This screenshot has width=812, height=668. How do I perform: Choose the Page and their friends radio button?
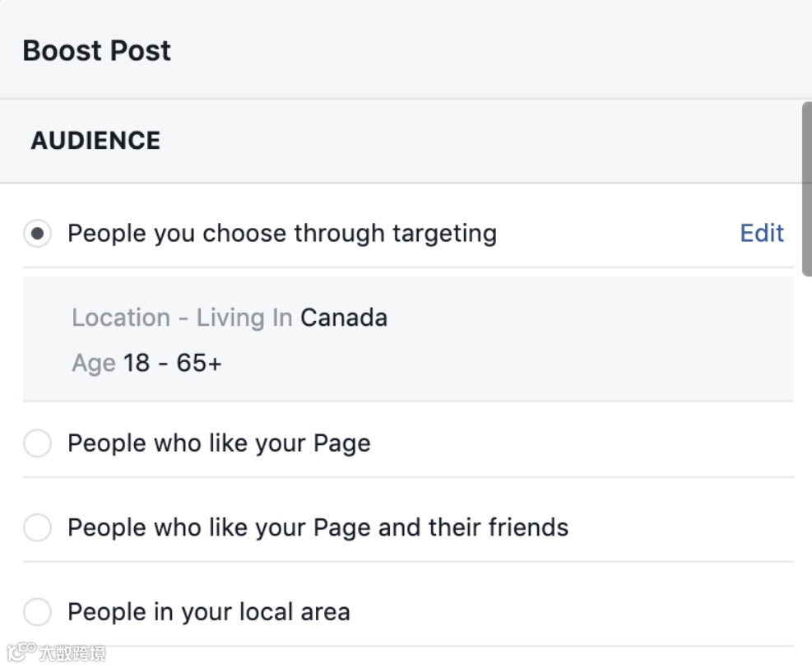37,527
